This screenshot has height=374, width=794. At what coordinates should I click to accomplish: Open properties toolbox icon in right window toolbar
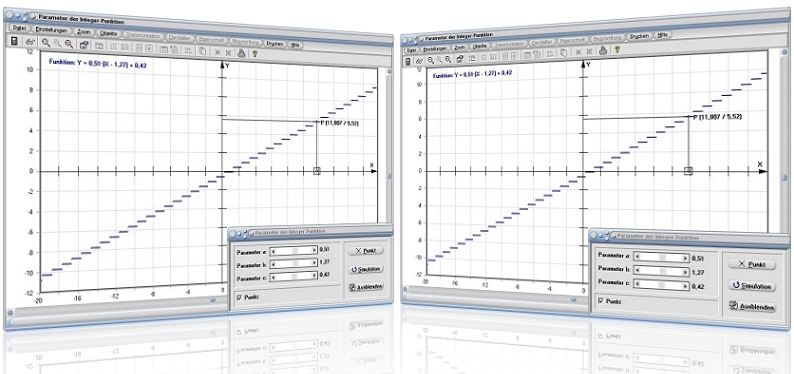(460, 59)
